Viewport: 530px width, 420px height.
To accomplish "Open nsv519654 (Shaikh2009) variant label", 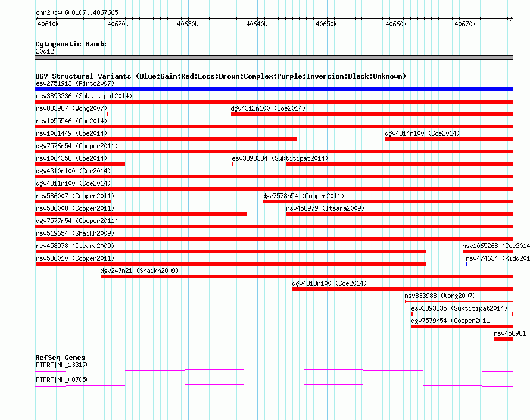I will pyautogui.click(x=75, y=233).
